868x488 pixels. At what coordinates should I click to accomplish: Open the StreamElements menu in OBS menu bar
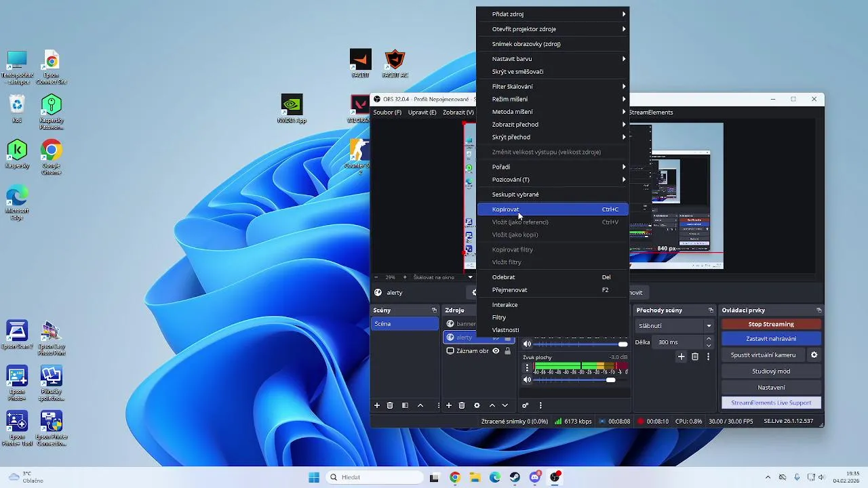pyautogui.click(x=651, y=113)
